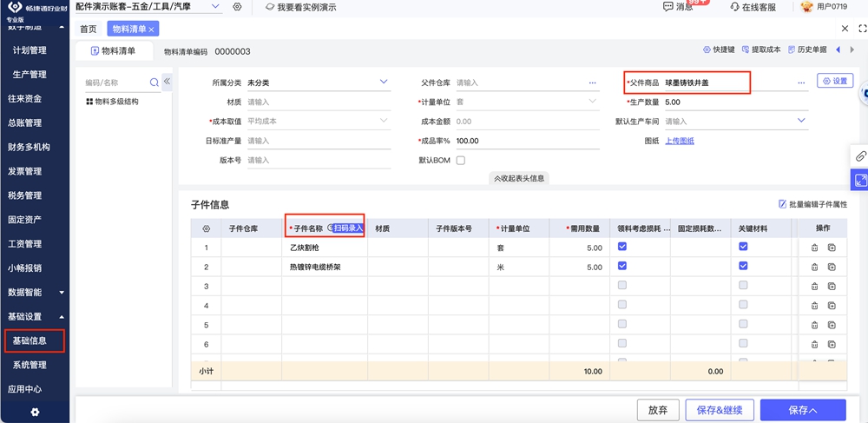
Task: Click search magnifier in 编码/名称 box
Action: tap(155, 83)
